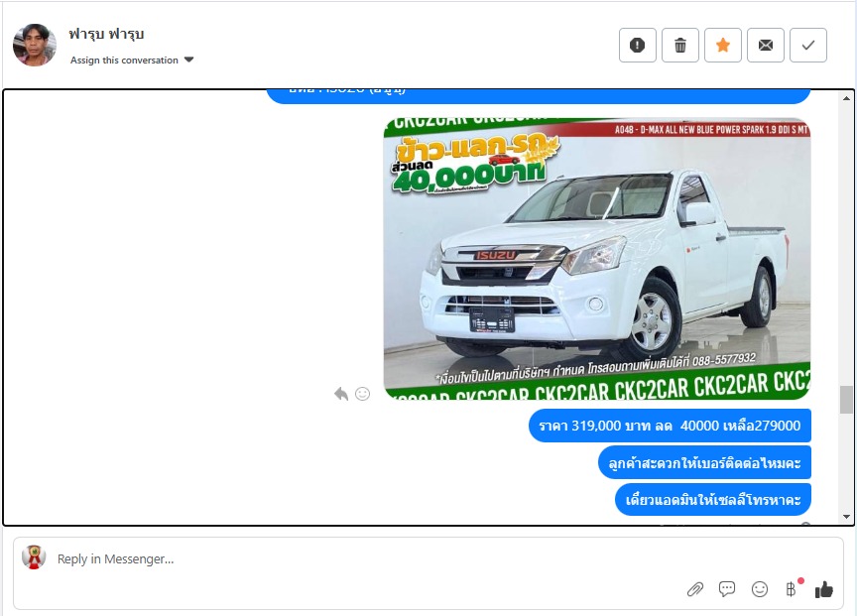
Task: Click the chat scrollbar down arrow
Action: coord(846,516)
